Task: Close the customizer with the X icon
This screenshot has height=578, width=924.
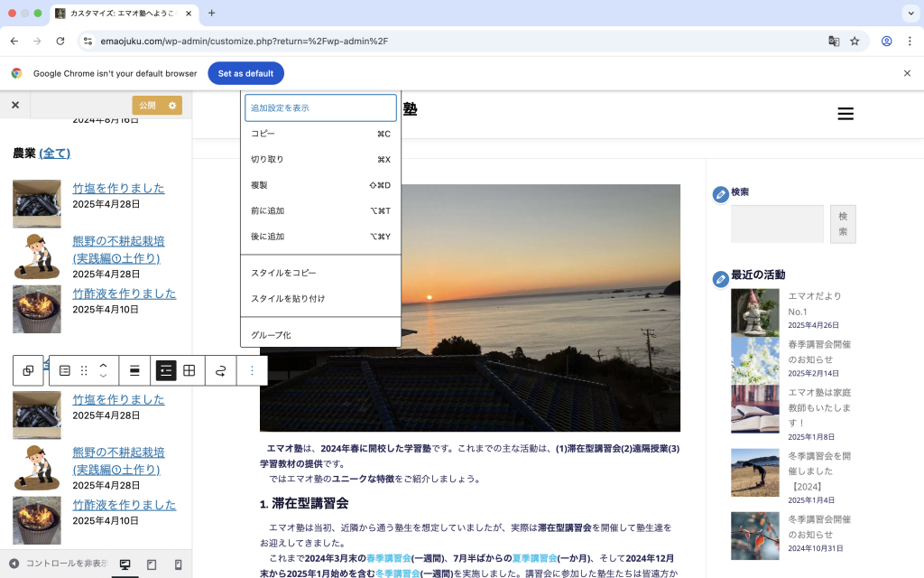Action: click(15, 105)
